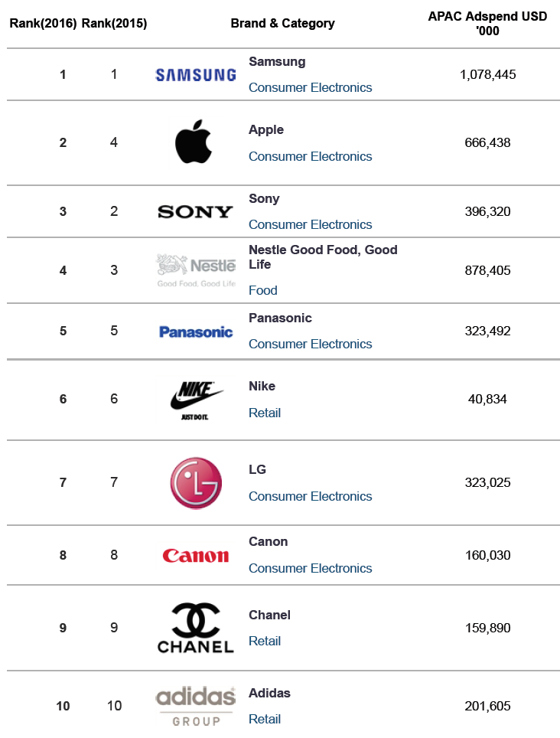The height and width of the screenshot is (738, 560).
Task: Click the Sony logo
Action: point(195,212)
